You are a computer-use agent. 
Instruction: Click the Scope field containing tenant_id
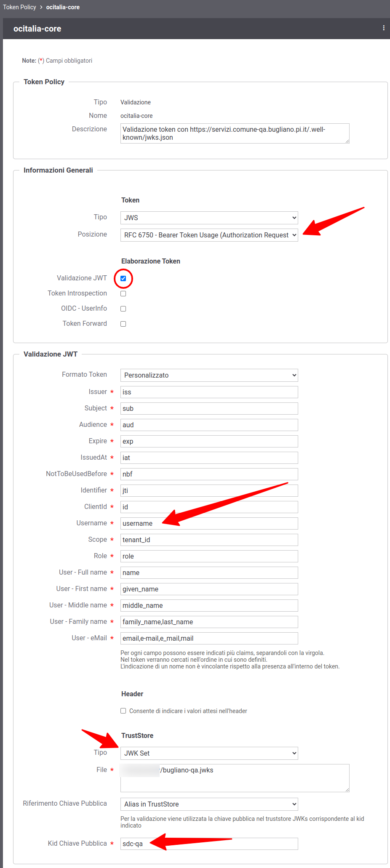209,540
